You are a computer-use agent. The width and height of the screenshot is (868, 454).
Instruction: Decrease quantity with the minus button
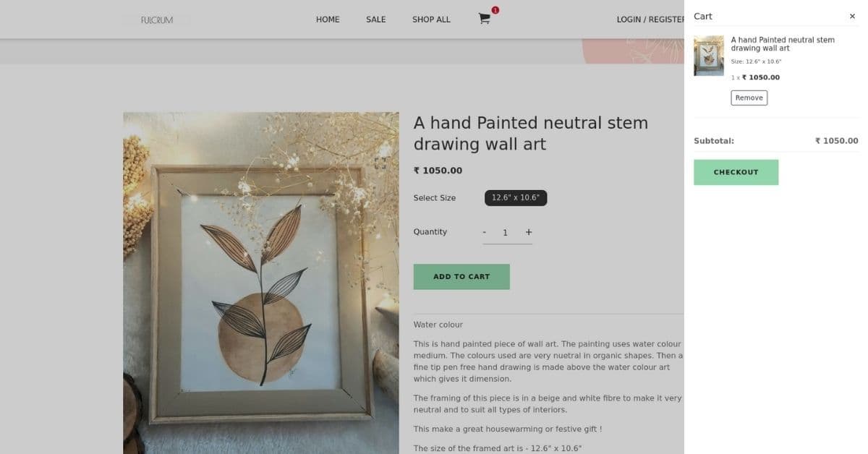(485, 232)
